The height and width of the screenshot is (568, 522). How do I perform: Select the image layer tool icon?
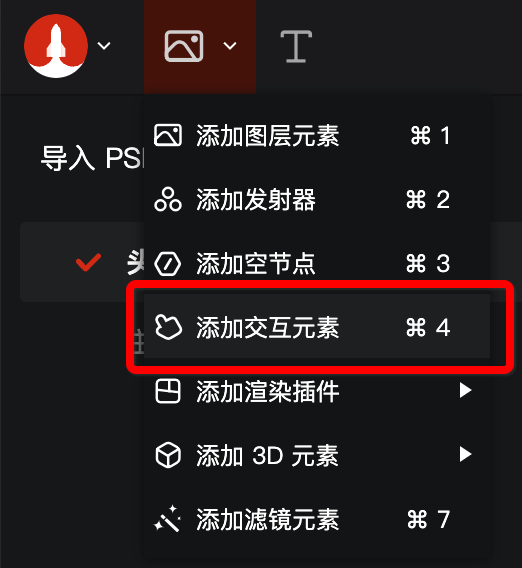184,46
